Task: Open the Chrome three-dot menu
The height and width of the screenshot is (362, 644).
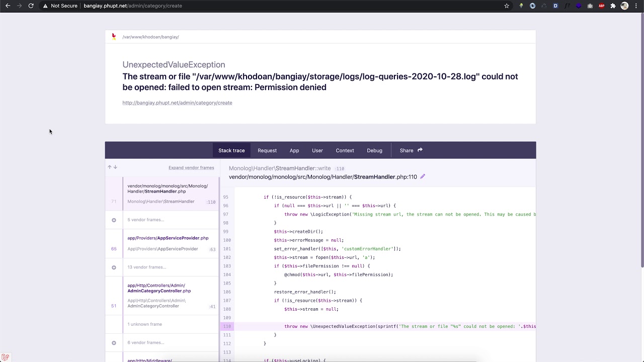Action: tap(636, 6)
